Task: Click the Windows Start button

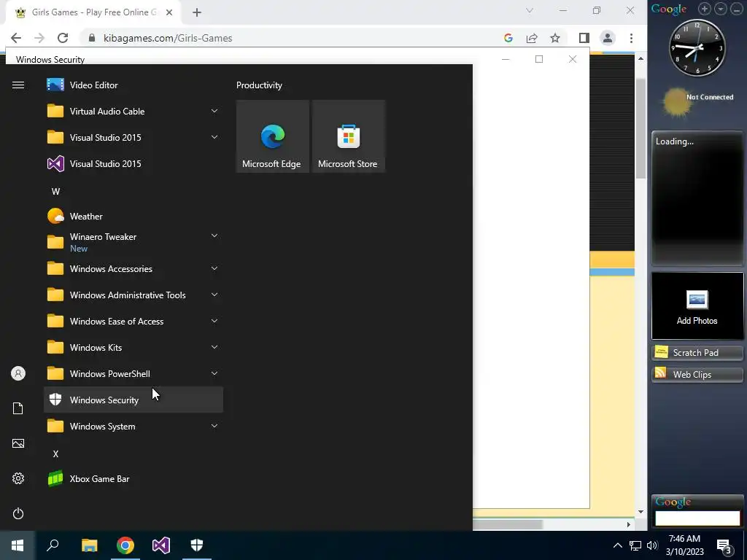Action: 18,545
